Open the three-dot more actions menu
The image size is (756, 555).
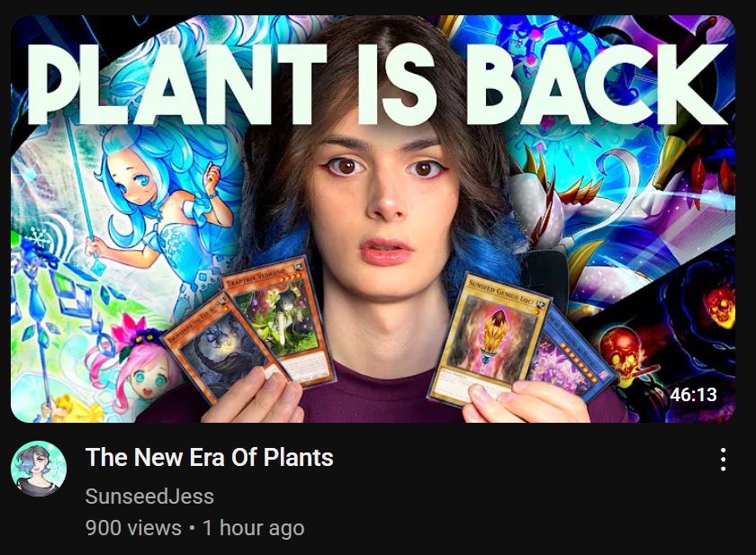723,459
